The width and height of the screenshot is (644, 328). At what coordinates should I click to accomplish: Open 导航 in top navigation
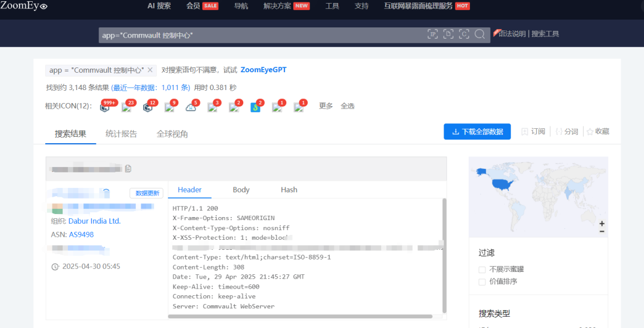click(241, 6)
